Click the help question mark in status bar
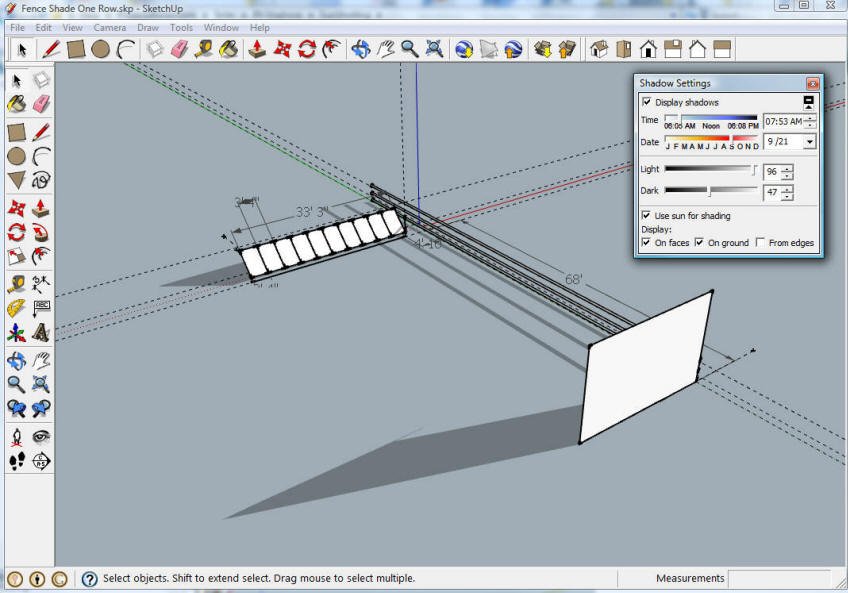The image size is (848, 593). pyautogui.click(x=89, y=578)
